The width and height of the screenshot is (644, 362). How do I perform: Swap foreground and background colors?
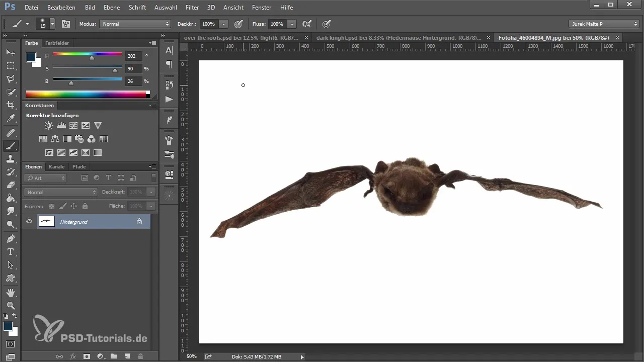coord(15,316)
